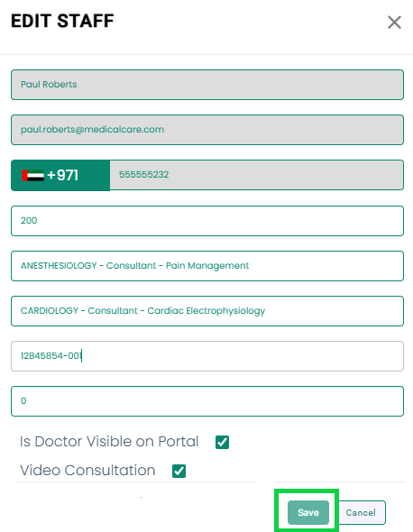Click the UAE flag icon
This screenshot has width=413, height=532.
33,176
